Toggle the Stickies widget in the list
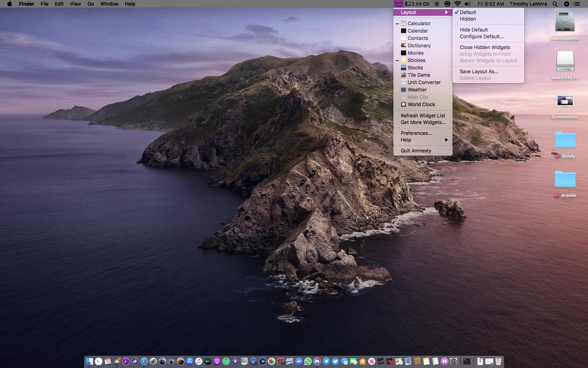This screenshot has height=368, width=588. tap(416, 60)
